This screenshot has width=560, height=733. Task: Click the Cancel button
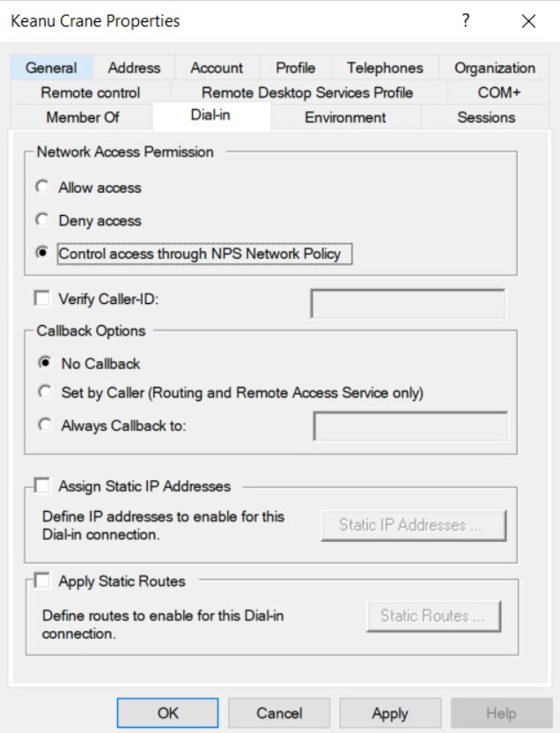pos(279,713)
